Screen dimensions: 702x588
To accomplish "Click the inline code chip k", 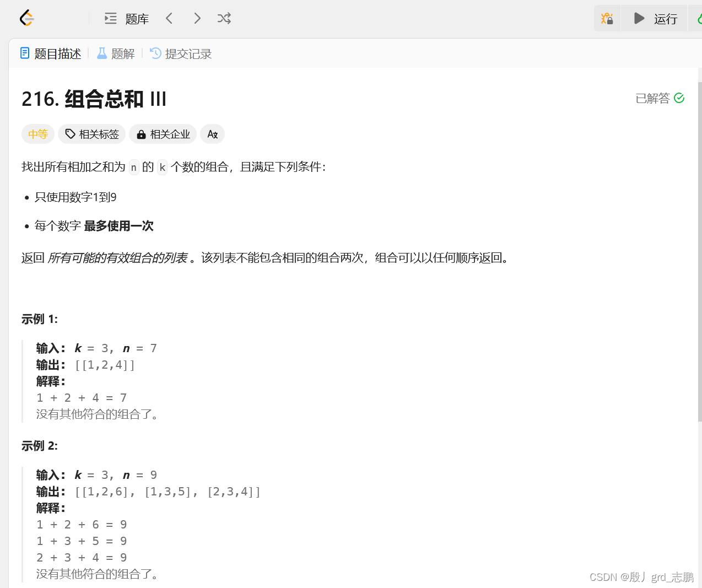I will pyautogui.click(x=162, y=167).
